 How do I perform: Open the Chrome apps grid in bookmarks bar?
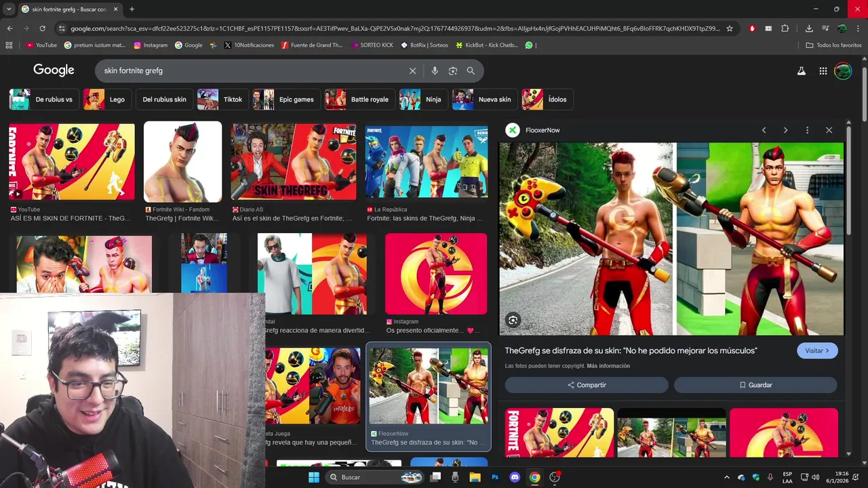pyautogui.click(x=9, y=45)
